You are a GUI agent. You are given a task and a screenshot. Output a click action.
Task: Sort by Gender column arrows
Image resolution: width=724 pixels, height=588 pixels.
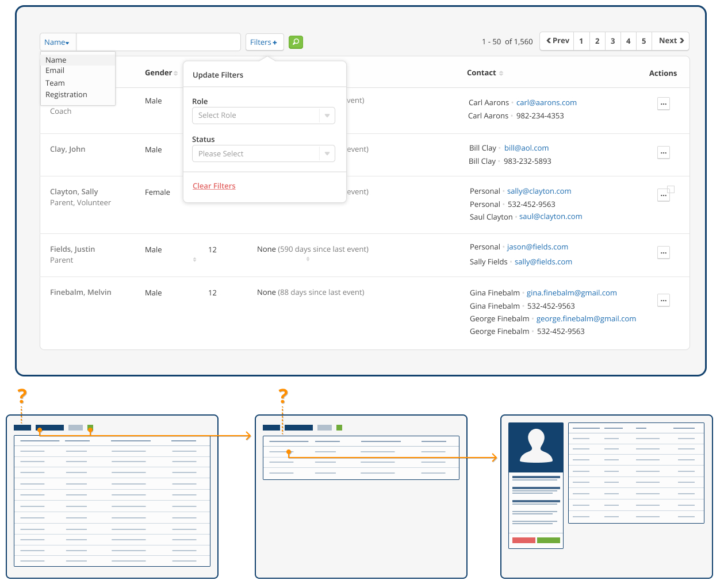(175, 74)
